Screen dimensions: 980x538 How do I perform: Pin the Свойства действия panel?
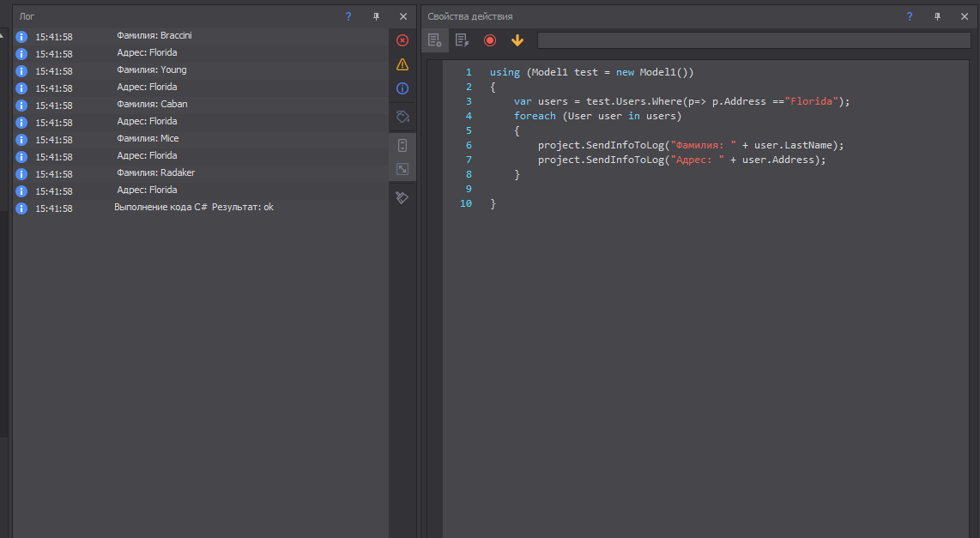click(937, 16)
